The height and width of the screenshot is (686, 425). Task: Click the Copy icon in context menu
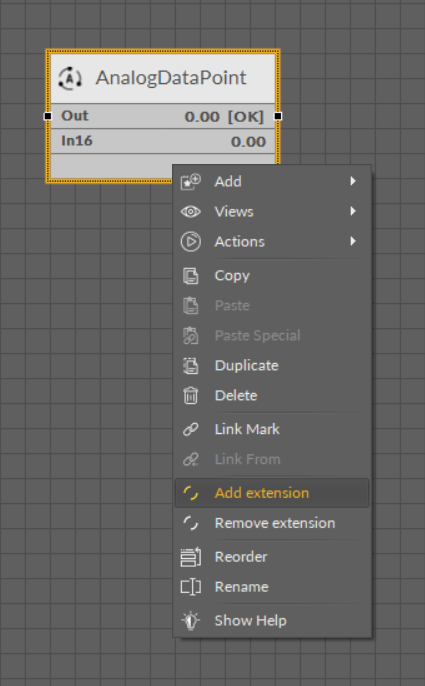coord(190,276)
